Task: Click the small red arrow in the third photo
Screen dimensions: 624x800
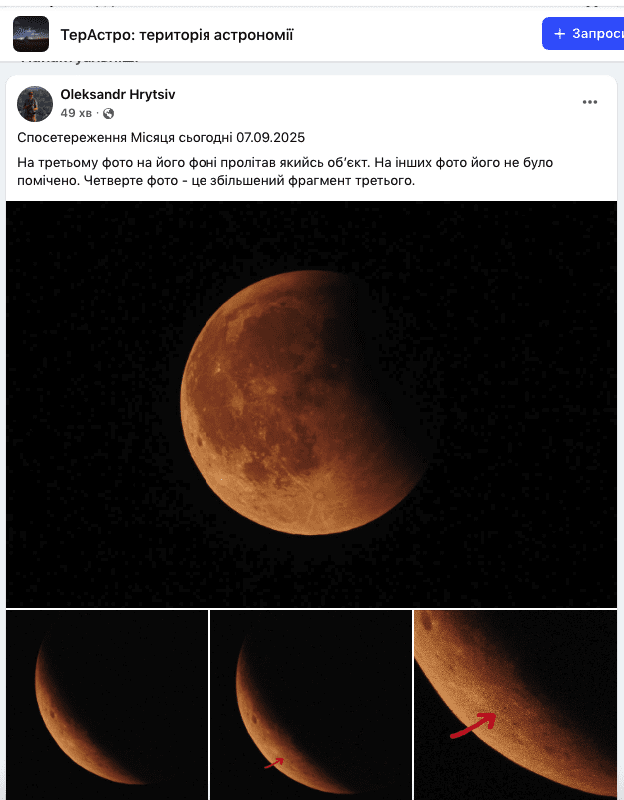Action: coord(274,763)
